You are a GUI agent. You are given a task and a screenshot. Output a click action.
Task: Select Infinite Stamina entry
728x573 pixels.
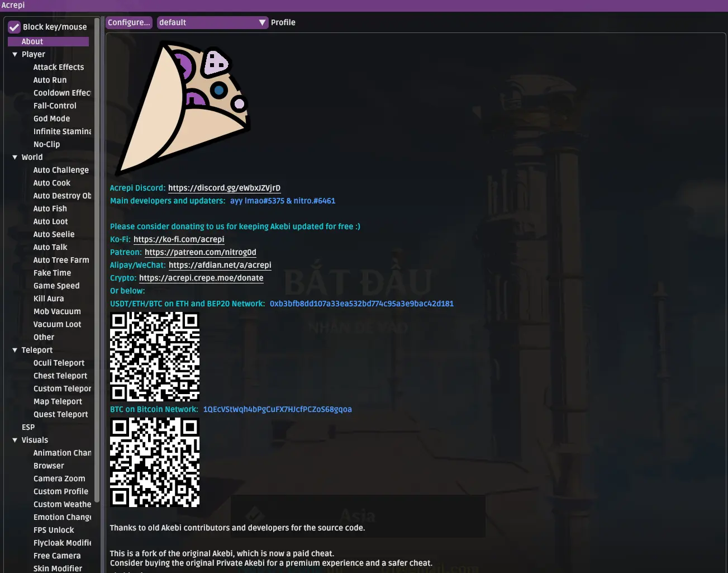(x=62, y=131)
